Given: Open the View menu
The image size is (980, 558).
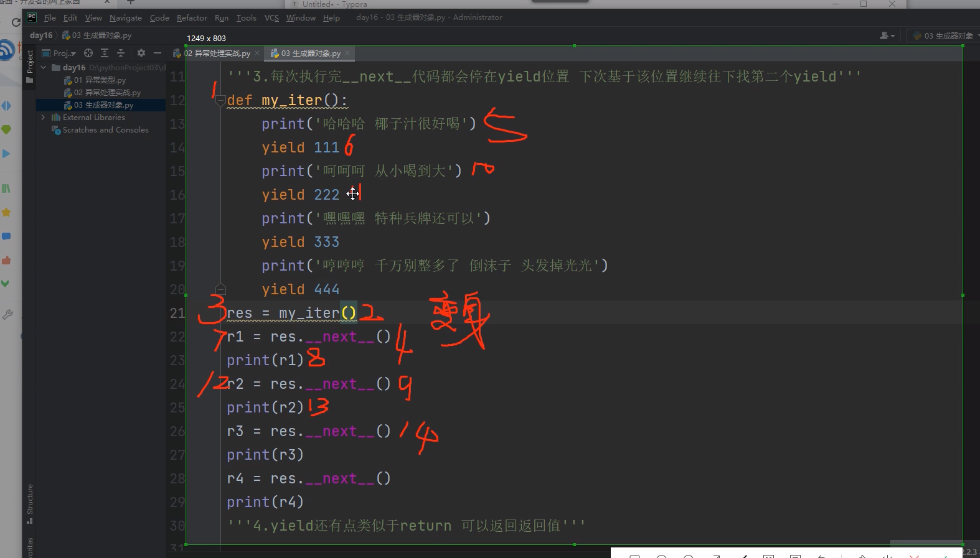Looking at the screenshot, I should (x=93, y=18).
